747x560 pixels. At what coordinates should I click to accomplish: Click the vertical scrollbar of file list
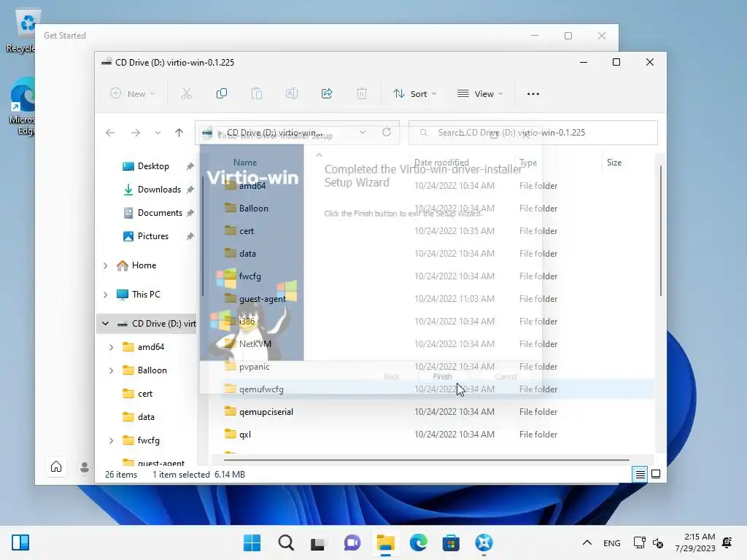[x=660, y=231]
